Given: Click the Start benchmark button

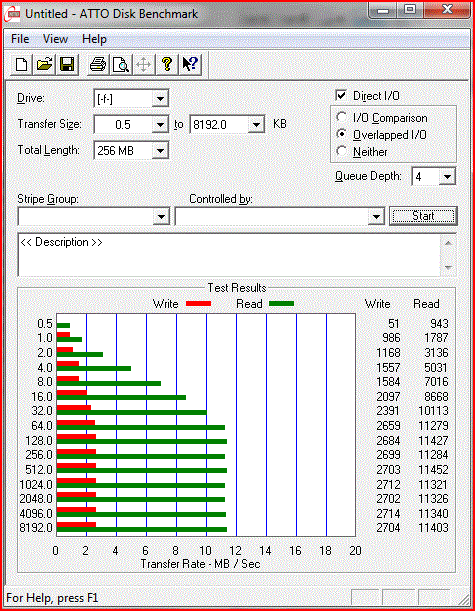Looking at the screenshot, I should point(423,216).
